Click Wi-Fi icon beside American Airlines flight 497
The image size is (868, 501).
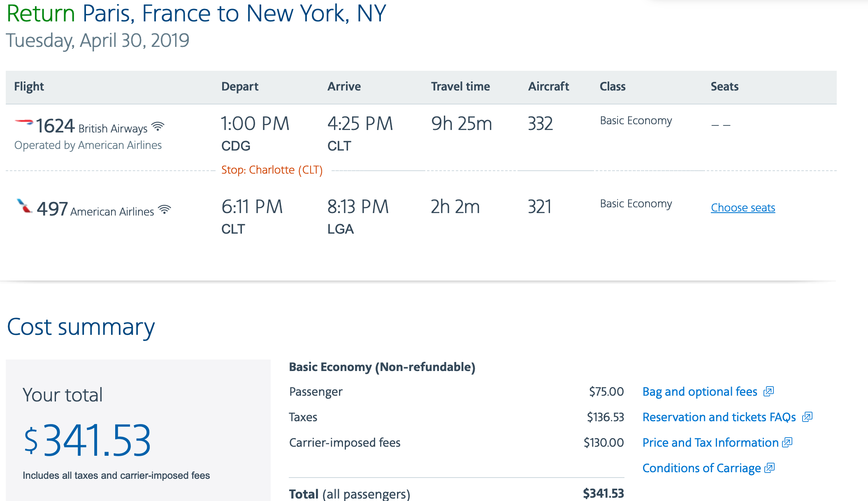[165, 209]
